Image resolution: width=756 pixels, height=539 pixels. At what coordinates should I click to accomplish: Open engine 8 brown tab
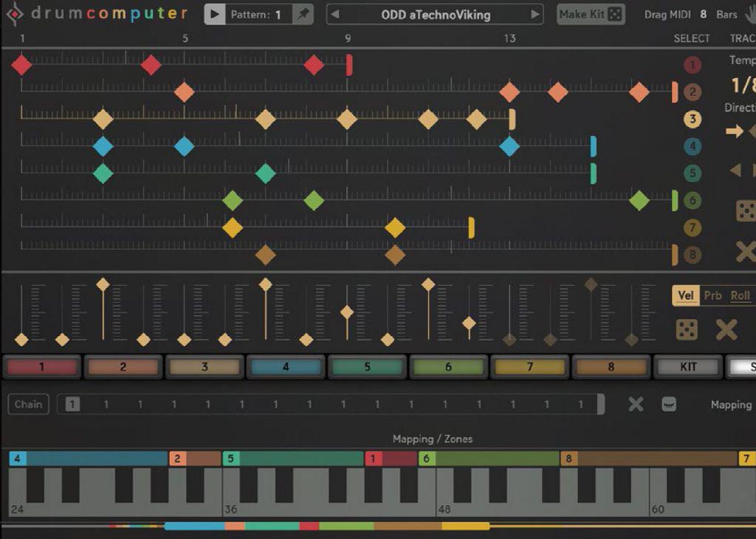611,367
